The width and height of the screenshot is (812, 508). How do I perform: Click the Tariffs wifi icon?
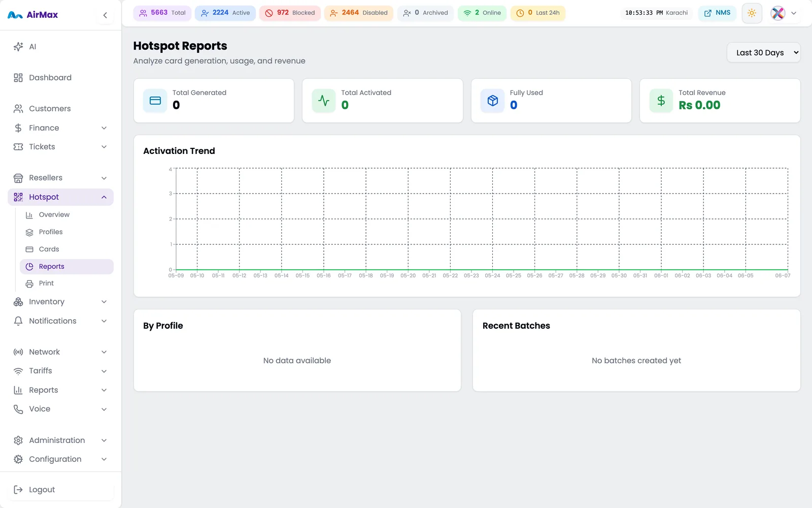pos(18,371)
